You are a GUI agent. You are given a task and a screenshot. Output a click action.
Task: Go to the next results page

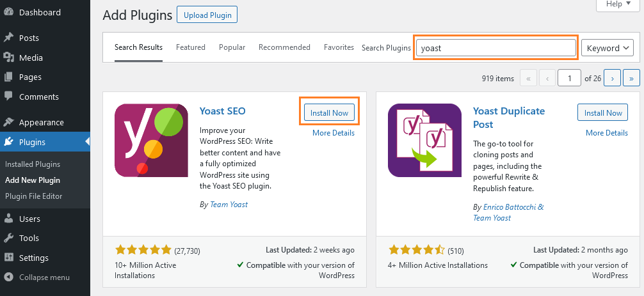point(613,78)
